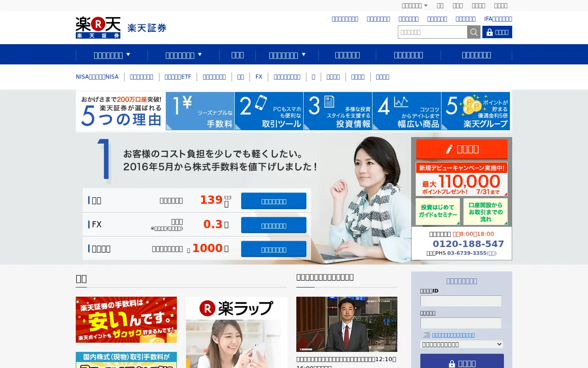This screenshot has width=588, height=368.
Task: Open the 口座開設からお取引までの流れ tile
Action: click(x=486, y=212)
